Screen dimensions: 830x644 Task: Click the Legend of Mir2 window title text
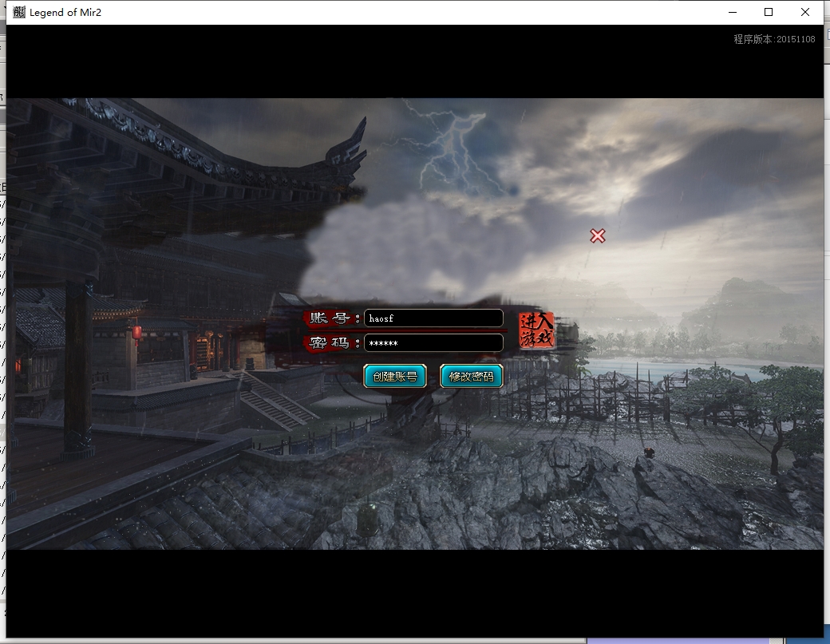click(65, 12)
